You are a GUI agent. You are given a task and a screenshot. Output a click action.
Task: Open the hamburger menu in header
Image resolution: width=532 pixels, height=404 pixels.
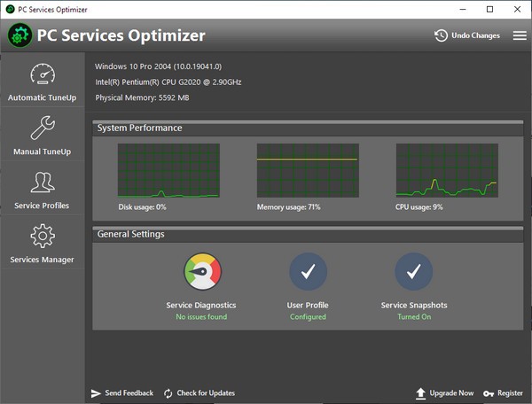519,35
